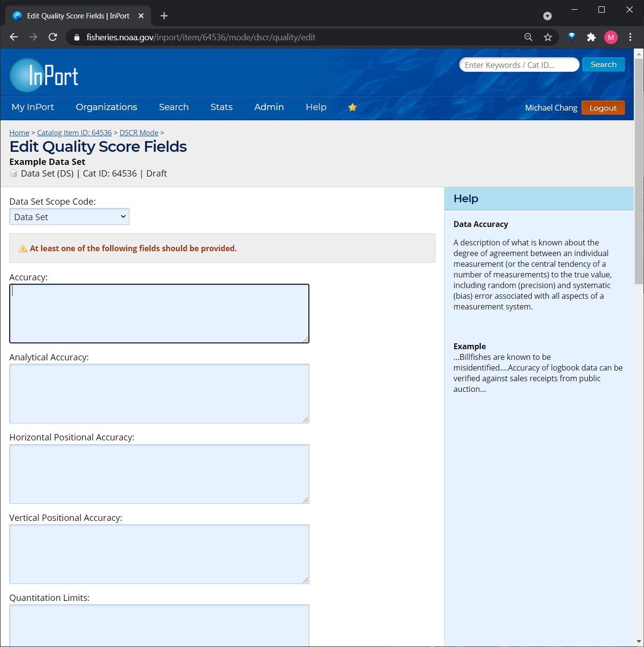This screenshot has width=644, height=647.
Task: Reload the current page
Action: pyautogui.click(x=53, y=37)
